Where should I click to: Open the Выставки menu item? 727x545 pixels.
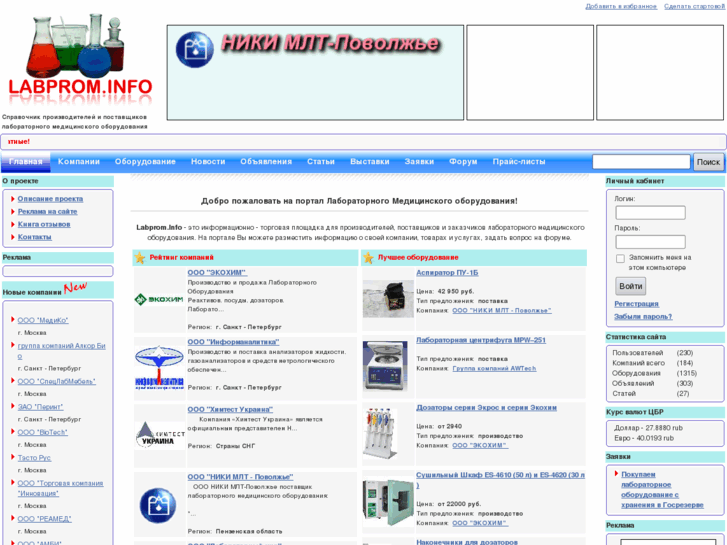point(370,162)
